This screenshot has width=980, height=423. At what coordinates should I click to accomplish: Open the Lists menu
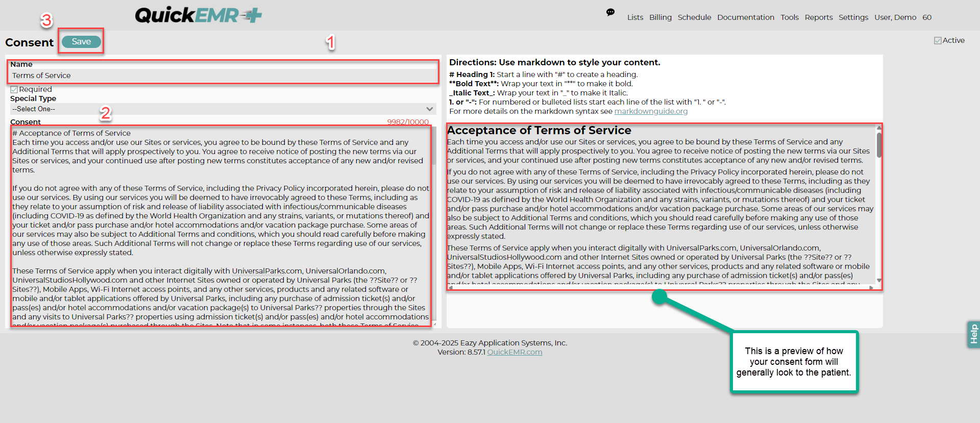coord(635,17)
